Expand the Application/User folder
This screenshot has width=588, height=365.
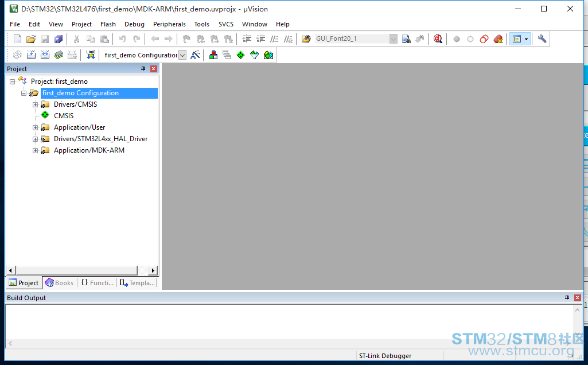tap(35, 127)
